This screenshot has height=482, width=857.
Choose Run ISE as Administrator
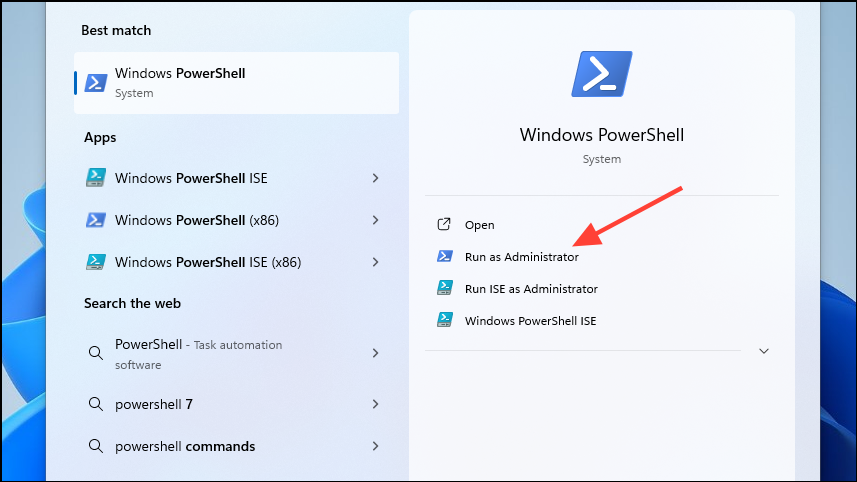[x=531, y=289]
